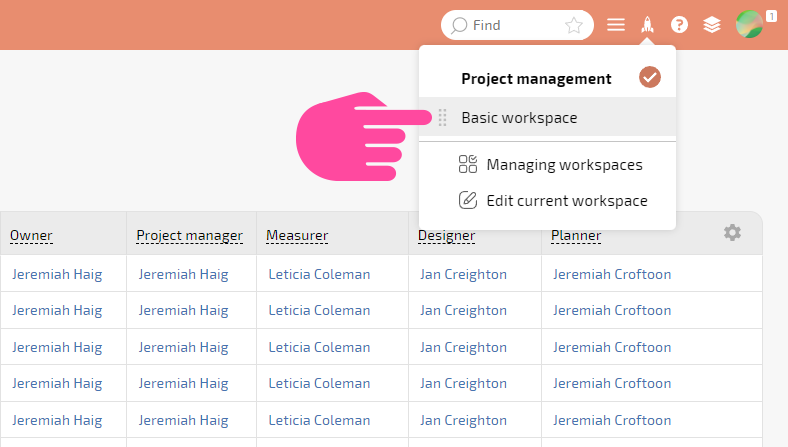Sort by the Measurer column header

pos(297,235)
